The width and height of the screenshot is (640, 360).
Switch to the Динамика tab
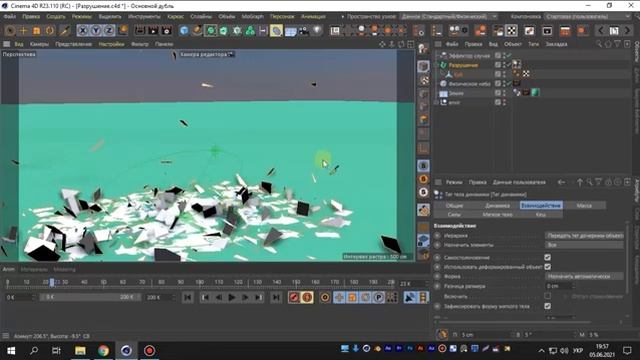coord(498,205)
